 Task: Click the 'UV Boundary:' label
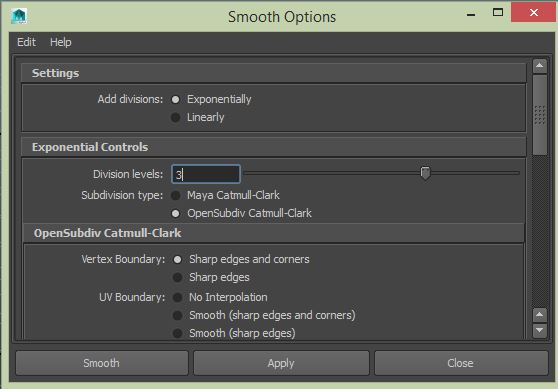click(x=132, y=297)
